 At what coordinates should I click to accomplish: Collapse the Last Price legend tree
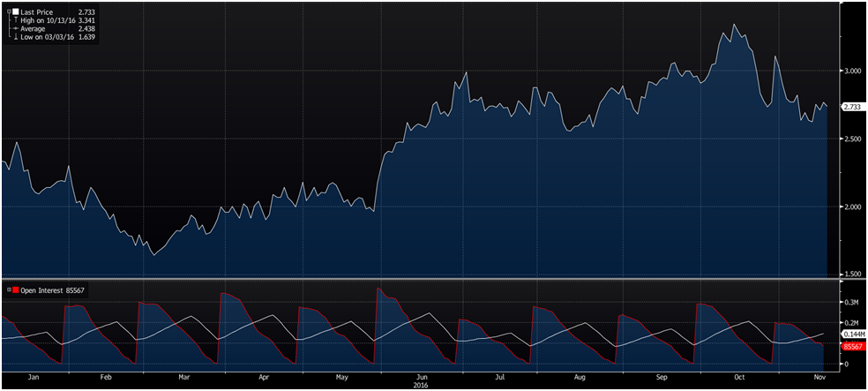[9, 11]
